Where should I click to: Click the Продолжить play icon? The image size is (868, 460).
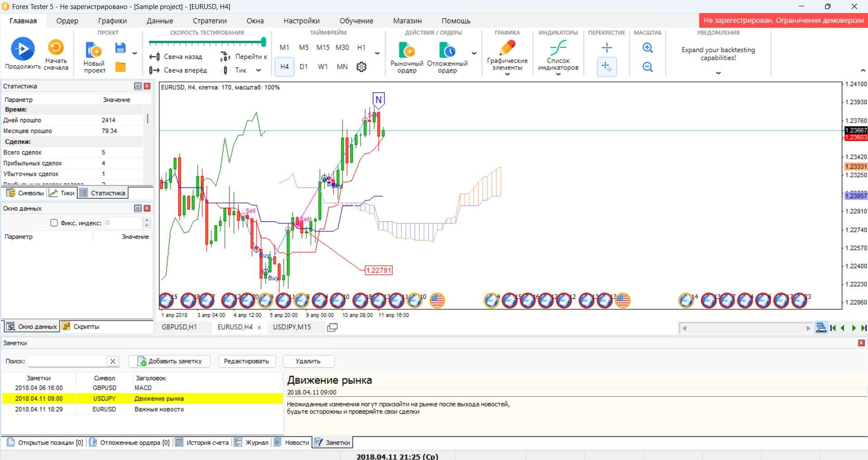tap(23, 49)
